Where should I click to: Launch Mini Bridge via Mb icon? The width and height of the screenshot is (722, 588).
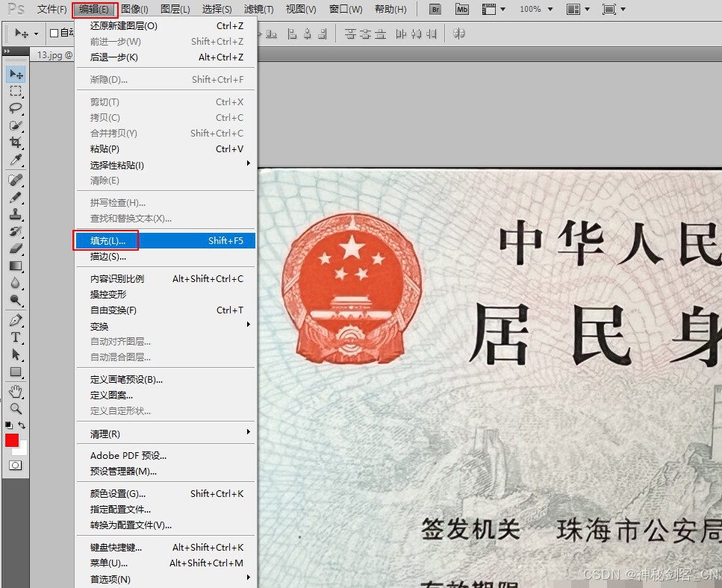click(x=462, y=9)
